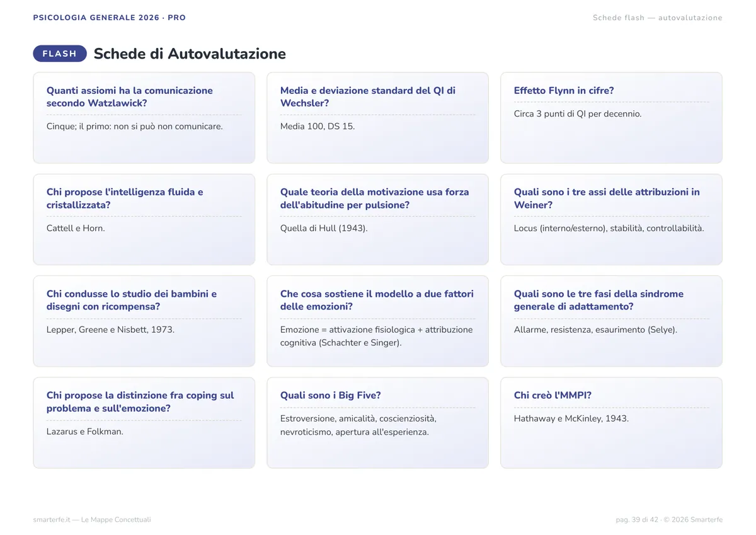Select the Wechsler QI mean and deviation card

[x=378, y=118]
